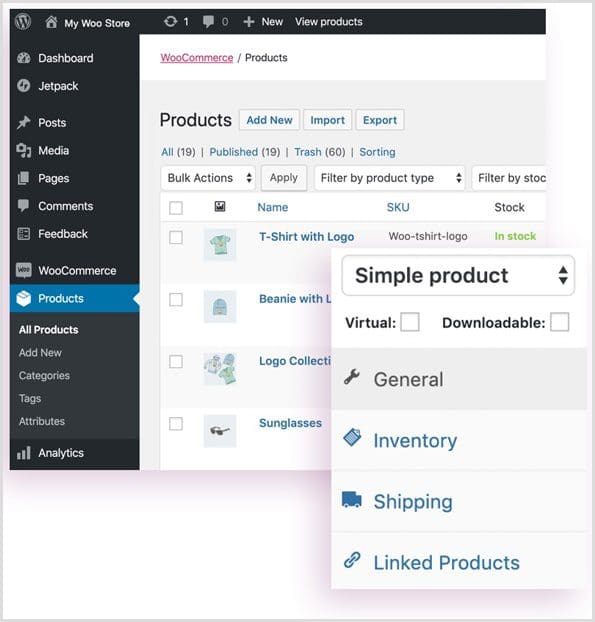Click the Logo Collection product thumbnail

pos(220,369)
